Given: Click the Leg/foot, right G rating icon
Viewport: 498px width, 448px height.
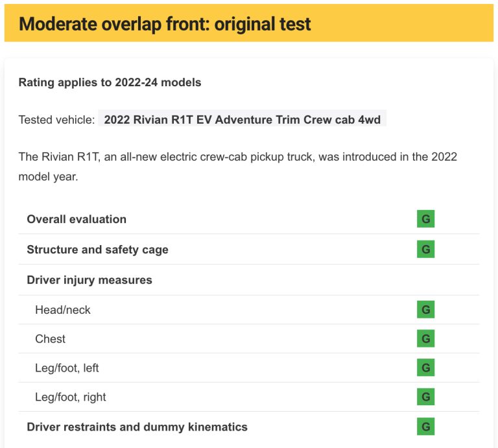Looking at the screenshot, I should (425, 397).
